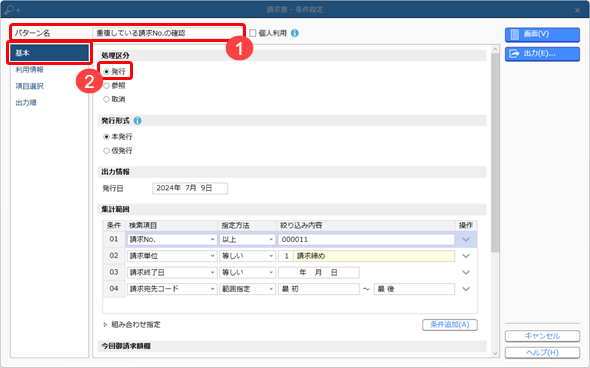Click the info icon beside 発行形式
The width and height of the screenshot is (590, 368).
(x=138, y=121)
